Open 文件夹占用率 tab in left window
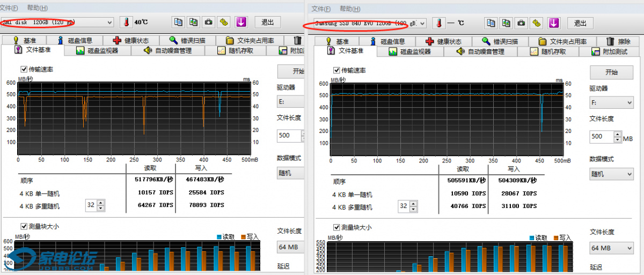The width and height of the screenshot is (644, 275). tap(250, 40)
